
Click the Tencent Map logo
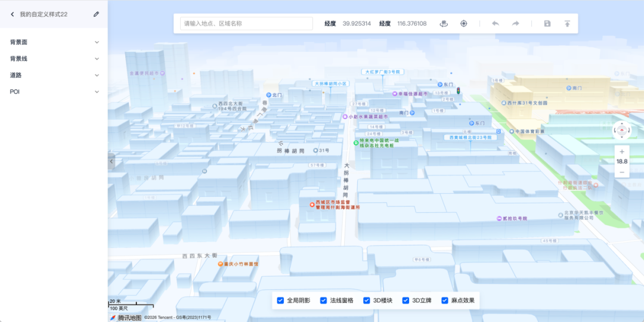point(126,317)
